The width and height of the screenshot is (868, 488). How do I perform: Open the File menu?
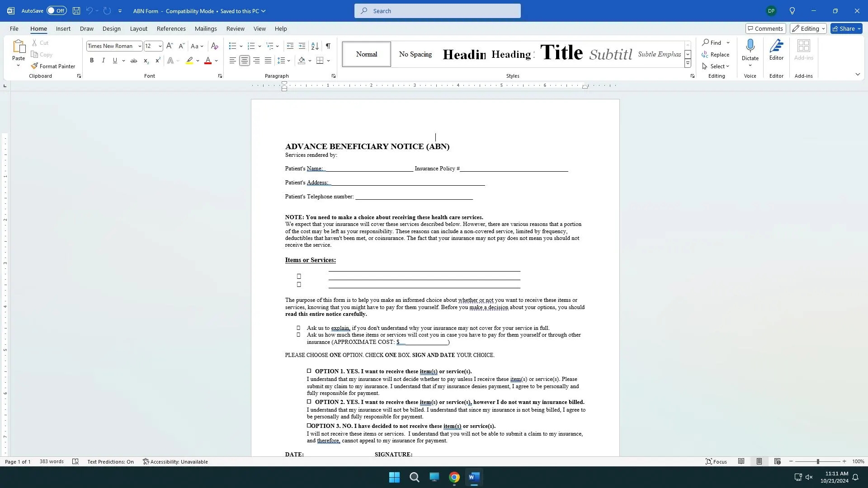[x=14, y=28]
